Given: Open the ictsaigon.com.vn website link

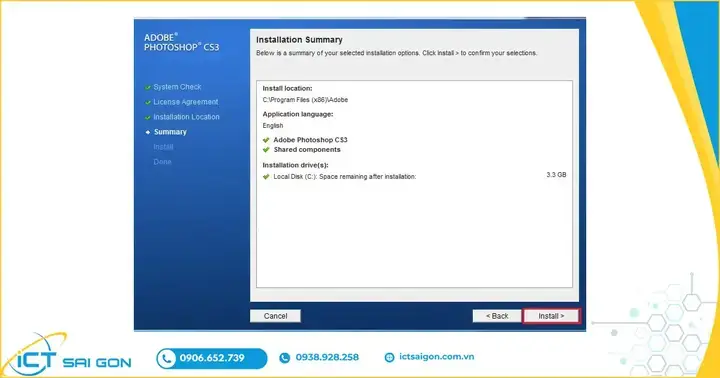Looking at the screenshot, I should [437, 356].
